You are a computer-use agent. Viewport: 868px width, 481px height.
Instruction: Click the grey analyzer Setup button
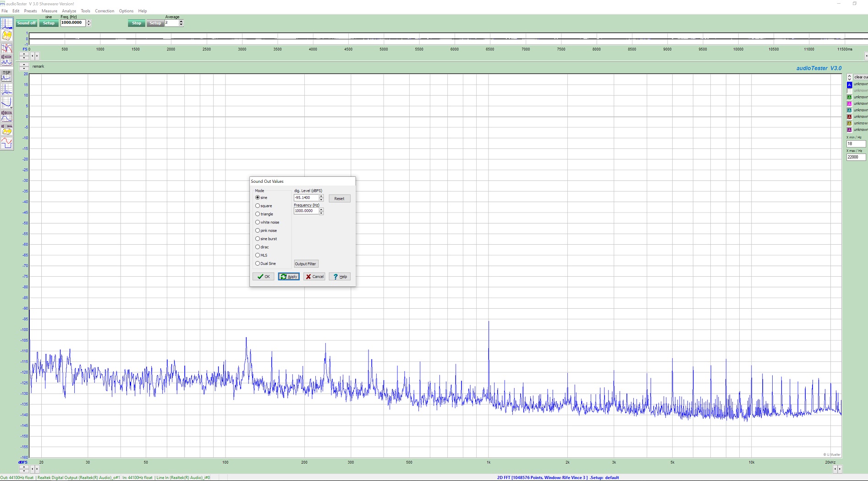(155, 23)
